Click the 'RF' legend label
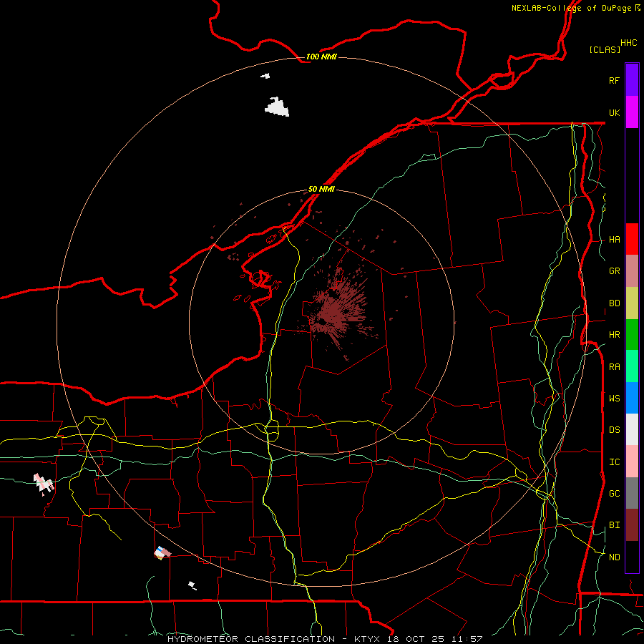The image size is (644, 644). tap(614, 80)
